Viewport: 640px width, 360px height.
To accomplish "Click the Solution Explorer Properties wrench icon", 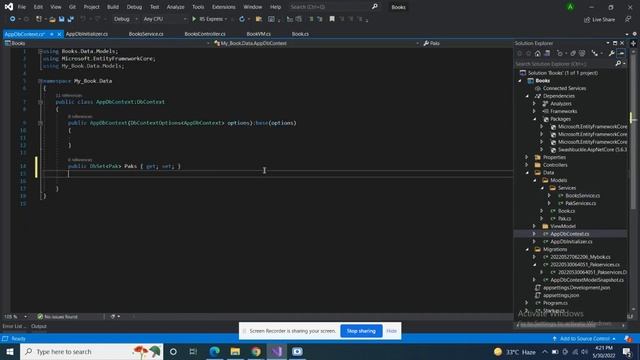I will click(611, 53).
